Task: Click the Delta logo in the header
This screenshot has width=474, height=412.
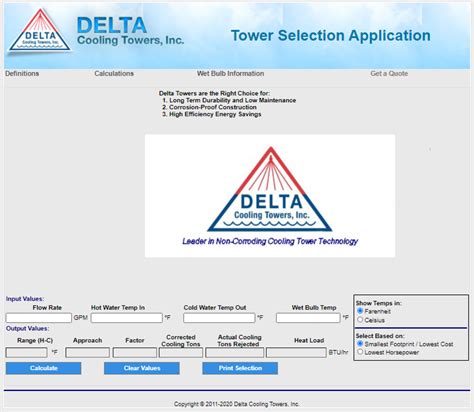Action: (39, 31)
